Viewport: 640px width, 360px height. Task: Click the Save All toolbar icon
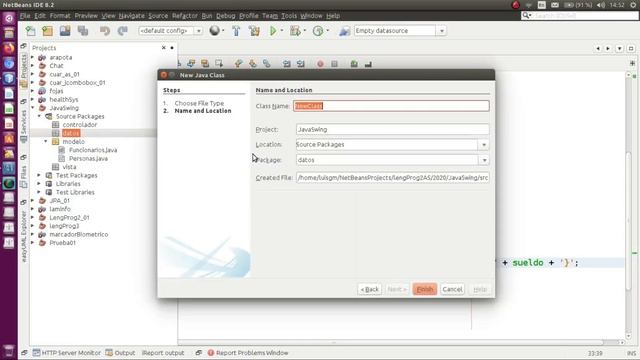click(x=83, y=31)
